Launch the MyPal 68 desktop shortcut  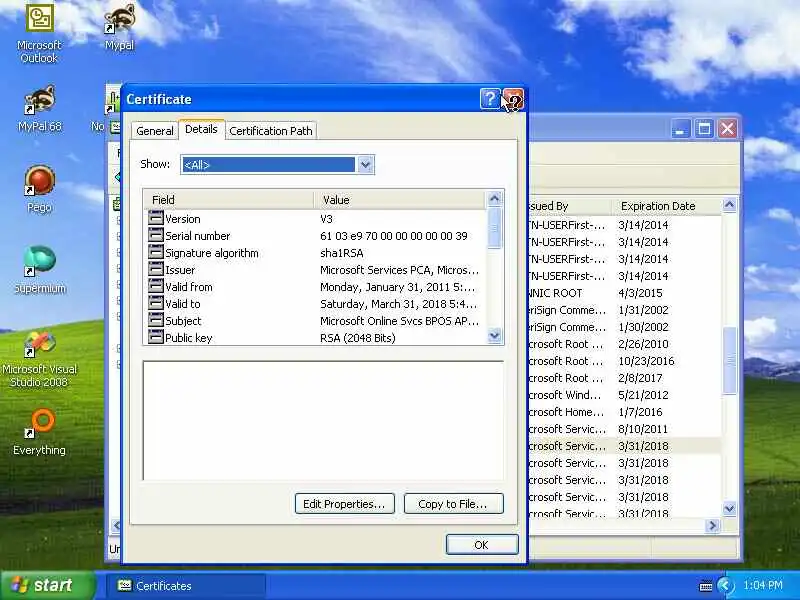point(39,108)
